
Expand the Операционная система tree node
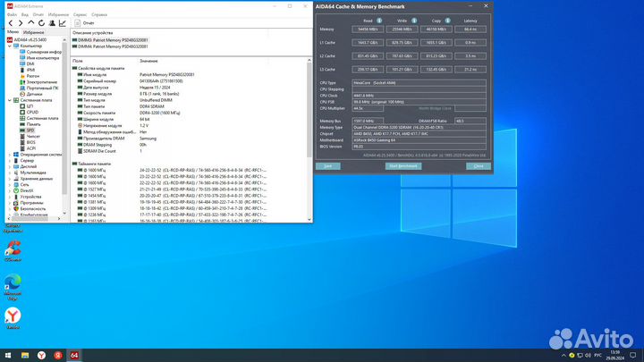10,155
